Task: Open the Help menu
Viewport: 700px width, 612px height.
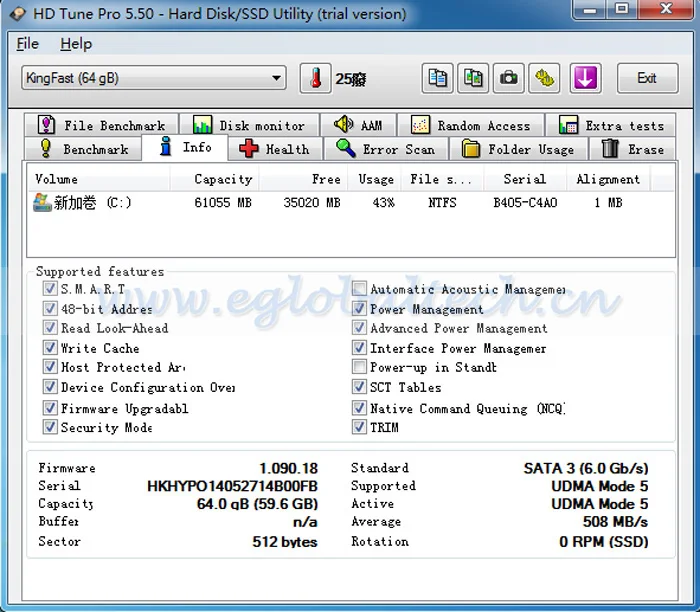Action: click(76, 44)
